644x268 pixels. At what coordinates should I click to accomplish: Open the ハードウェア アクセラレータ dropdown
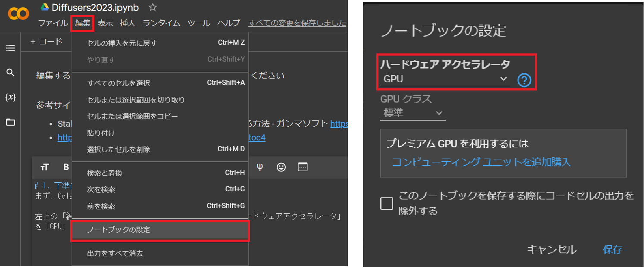click(x=444, y=79)
